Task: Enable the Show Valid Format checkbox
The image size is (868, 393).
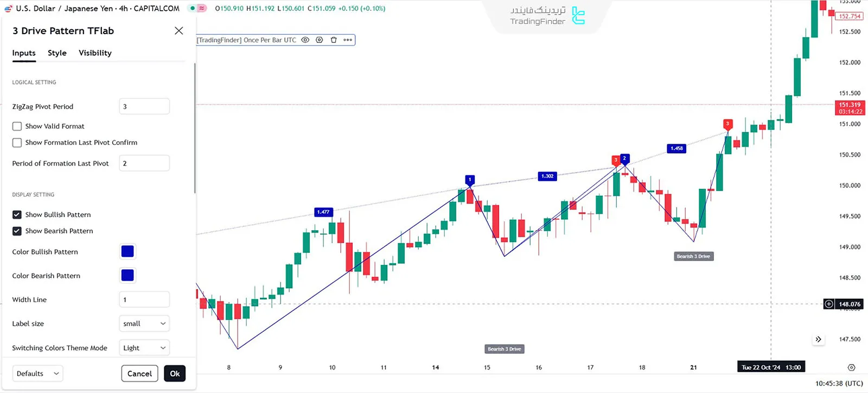Action: 17,126
